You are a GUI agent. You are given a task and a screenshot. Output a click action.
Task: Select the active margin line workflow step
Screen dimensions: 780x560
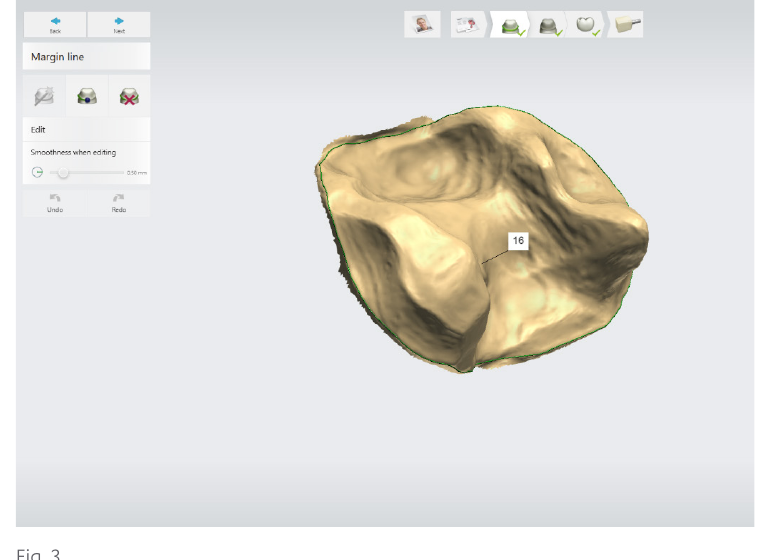tap(510, 25)
